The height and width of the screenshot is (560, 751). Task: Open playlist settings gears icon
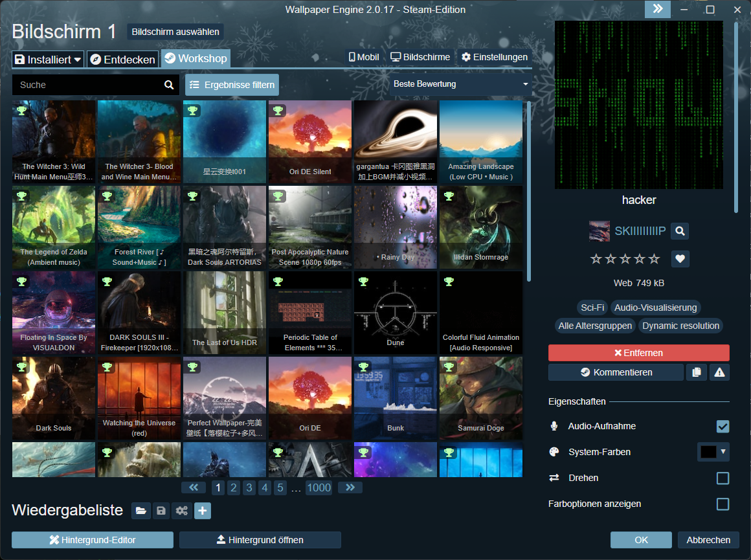click(x=182, y=511)
